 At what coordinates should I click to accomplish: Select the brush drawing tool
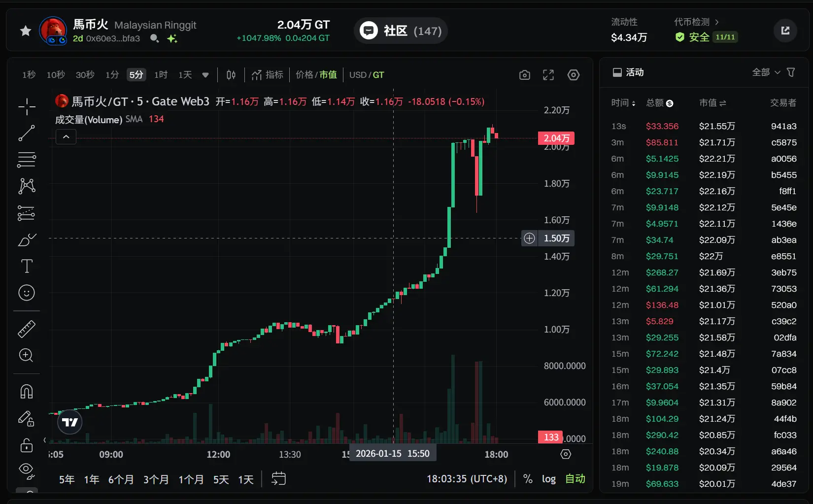click(x=27, y=239)
